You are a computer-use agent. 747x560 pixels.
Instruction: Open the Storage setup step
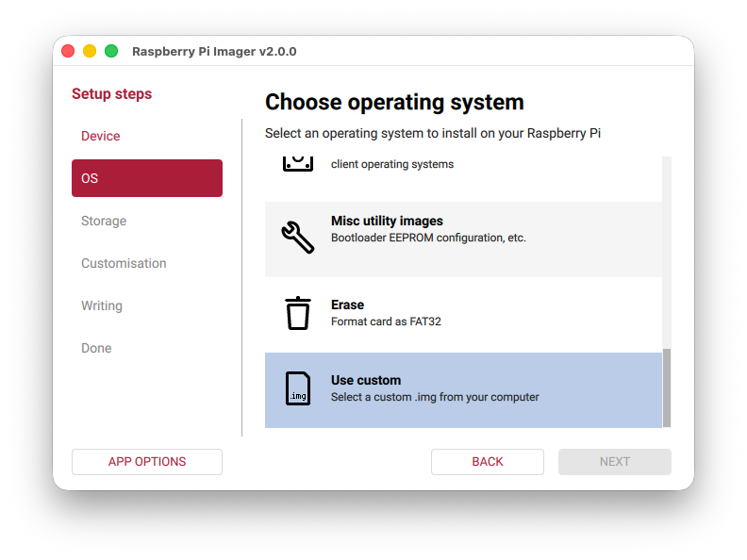point(147,221)
